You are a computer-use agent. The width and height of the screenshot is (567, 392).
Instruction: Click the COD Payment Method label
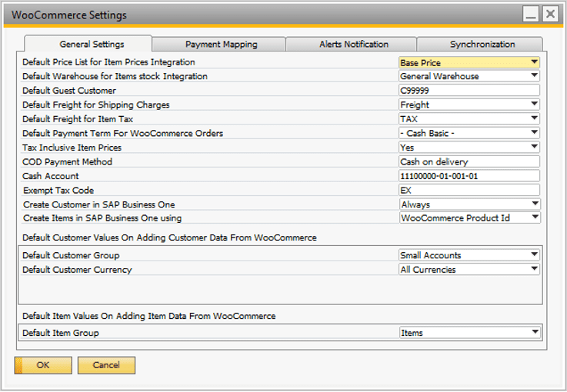(x=67, y=161)
